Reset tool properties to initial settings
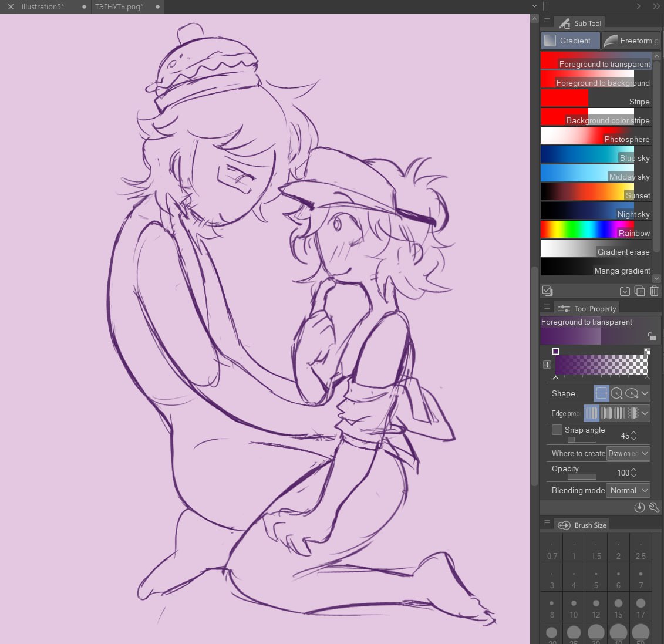664x644 pixels. click(x=639, y=507)
